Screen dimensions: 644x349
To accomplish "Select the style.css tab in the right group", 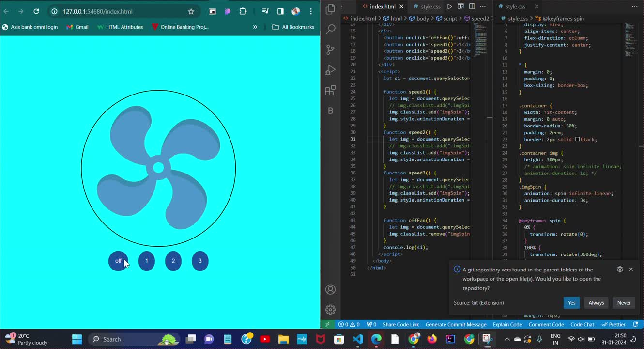I will click(515, 6).
